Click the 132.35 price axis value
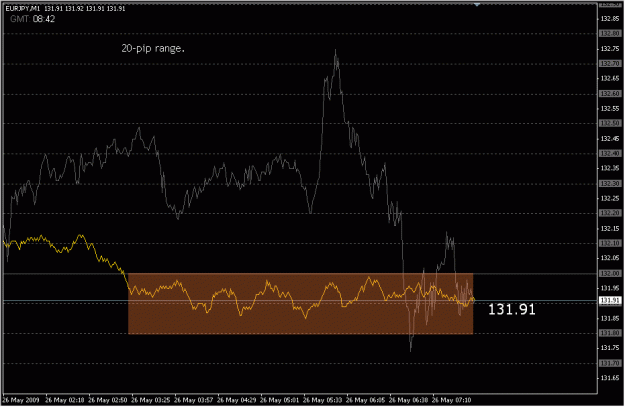Screen dimensions: 625x407 click(610, 168)
